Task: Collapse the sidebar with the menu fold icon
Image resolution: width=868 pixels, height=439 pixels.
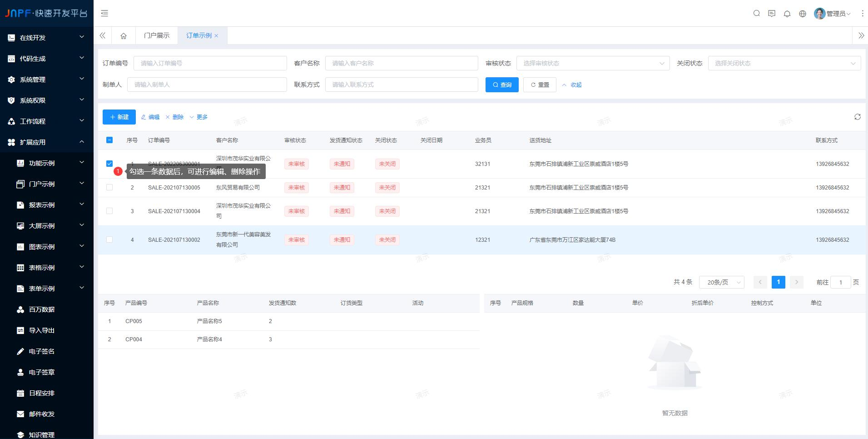Action: [104, 13]
